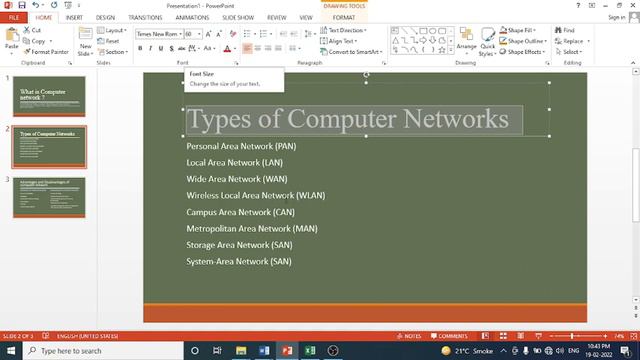Save the presentation from the quick access toolbar
The width and height of the screenshot is (640, 360).
click(x=22, y=5)
